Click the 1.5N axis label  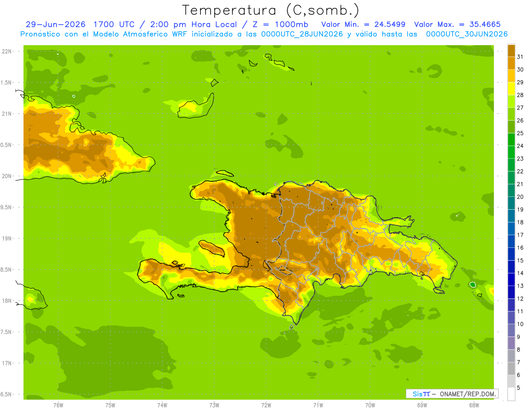click(7, 82)
